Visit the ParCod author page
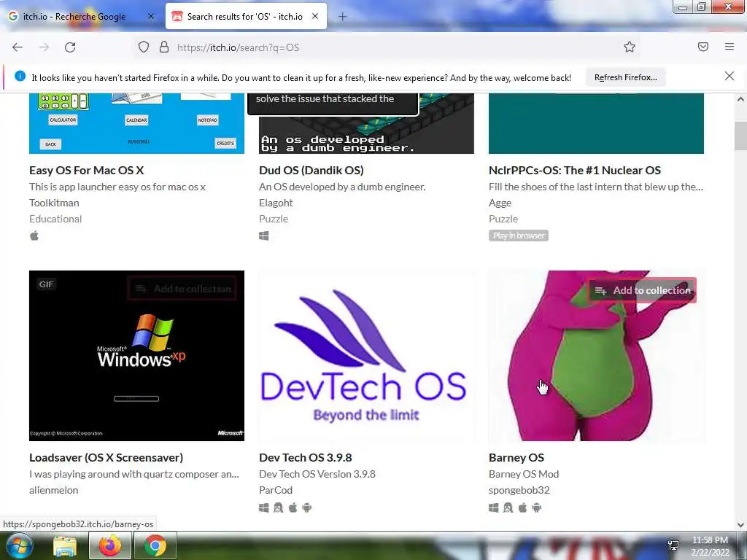 pos(276,490)
